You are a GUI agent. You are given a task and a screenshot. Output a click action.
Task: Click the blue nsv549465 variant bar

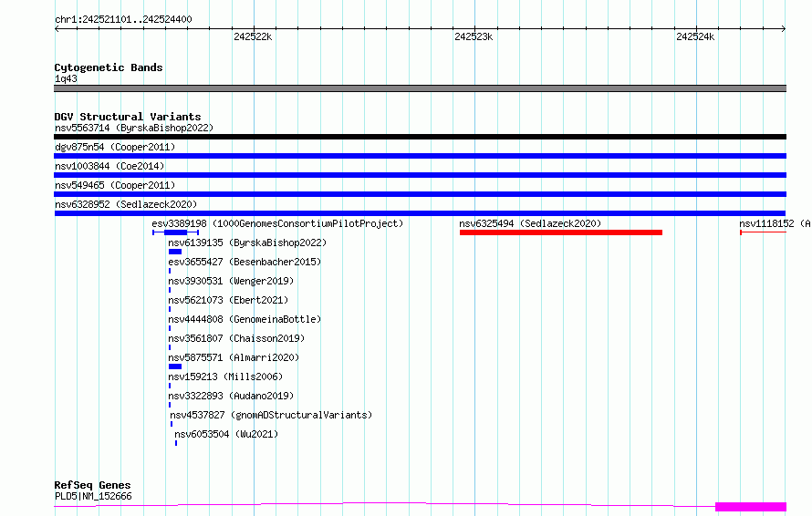coord(420,194)
